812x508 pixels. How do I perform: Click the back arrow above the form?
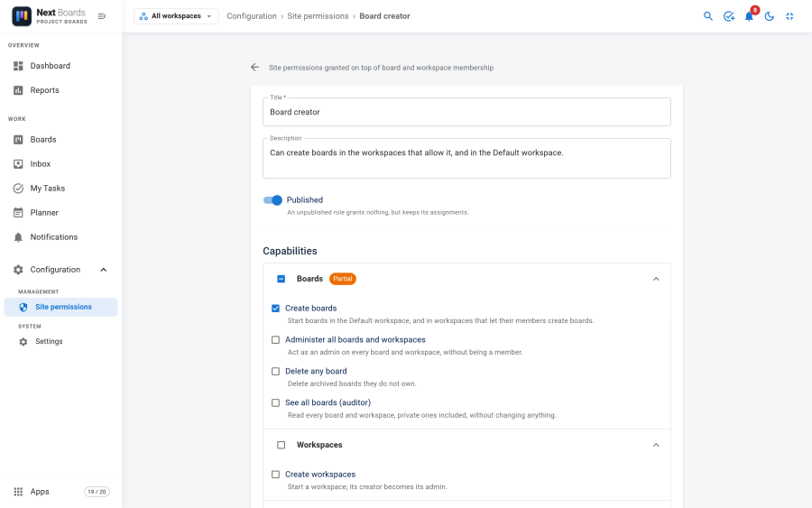(x=254, y=68)
